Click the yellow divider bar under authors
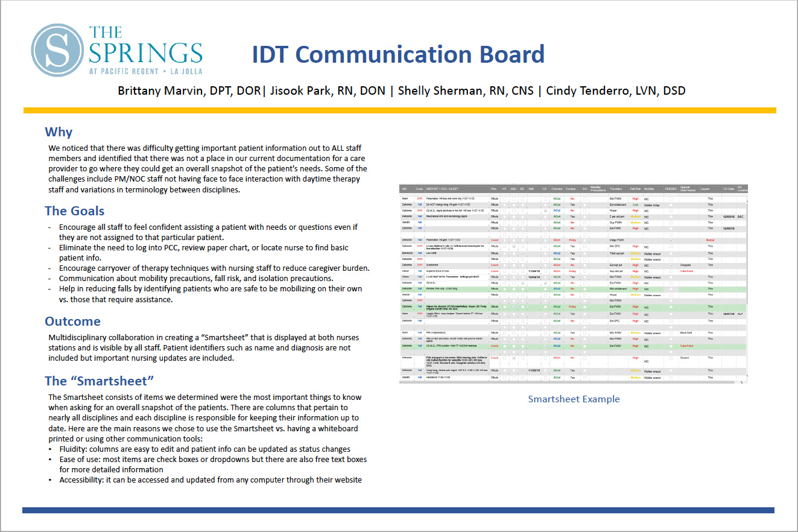 click(x=399, y=110)
